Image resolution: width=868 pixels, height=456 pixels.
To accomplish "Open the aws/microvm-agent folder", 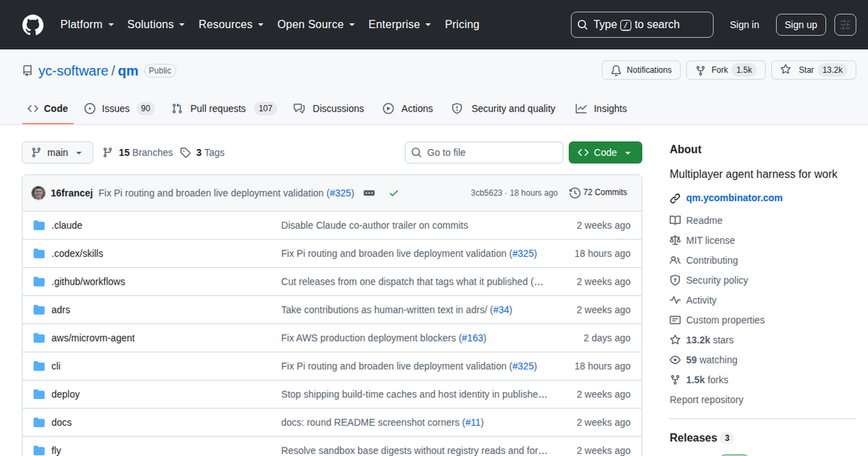I will (x=93, y=338).
